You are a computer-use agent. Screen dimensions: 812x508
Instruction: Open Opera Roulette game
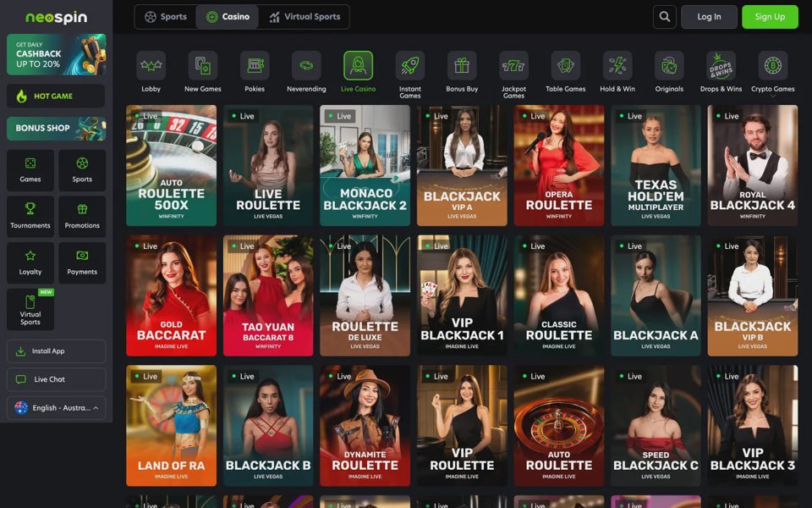559,165
